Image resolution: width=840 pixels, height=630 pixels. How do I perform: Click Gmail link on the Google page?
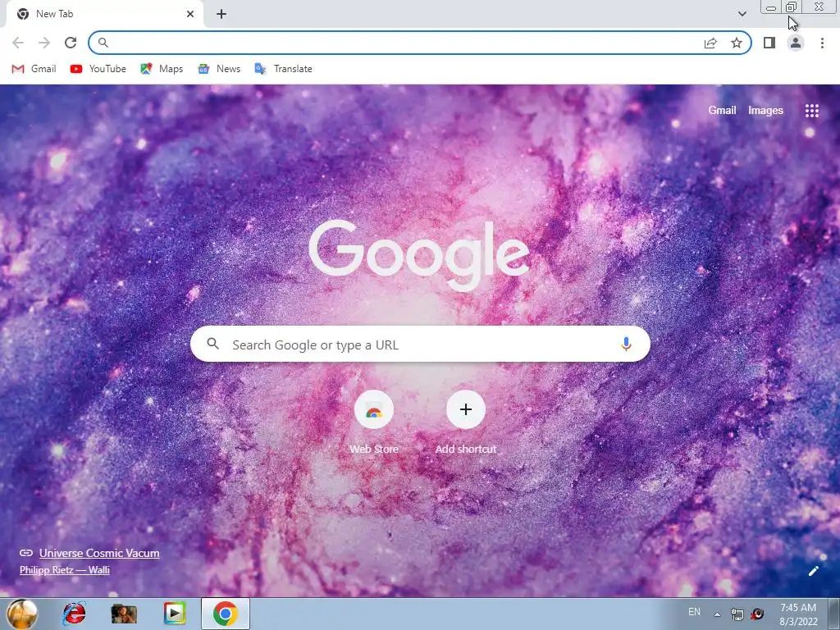tap(722, 111)
